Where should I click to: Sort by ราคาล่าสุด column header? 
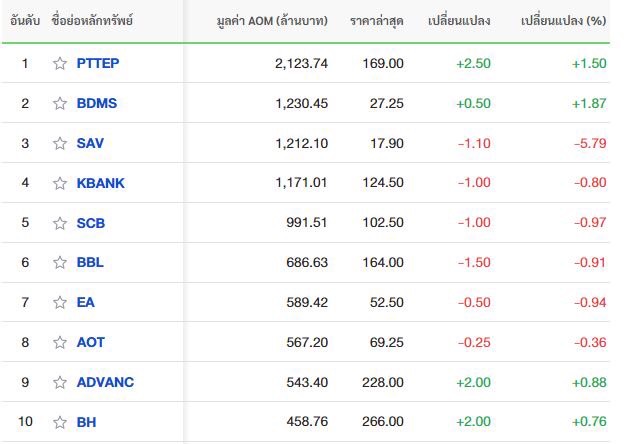tap(377, 21)
